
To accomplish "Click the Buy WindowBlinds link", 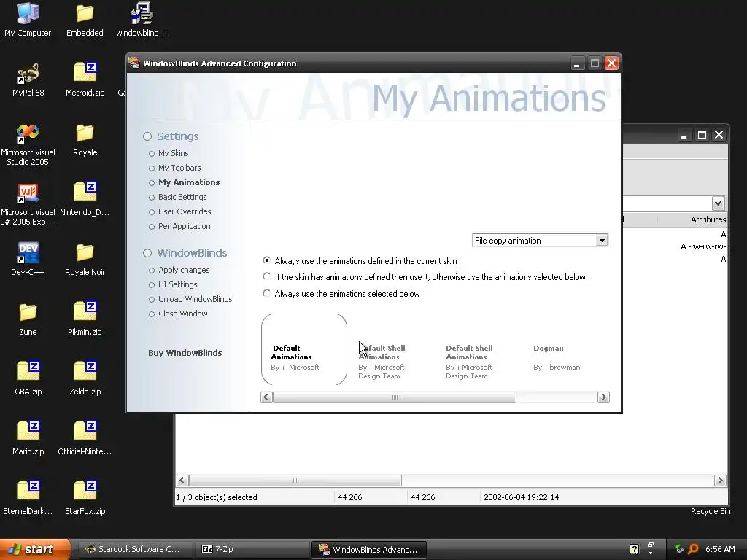I will pos(185,353).
